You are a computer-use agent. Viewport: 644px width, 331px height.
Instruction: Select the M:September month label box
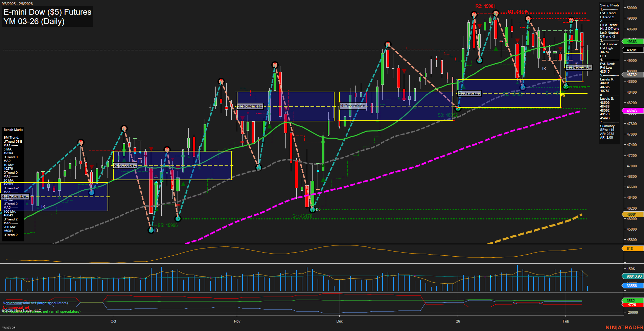point(15,196)
